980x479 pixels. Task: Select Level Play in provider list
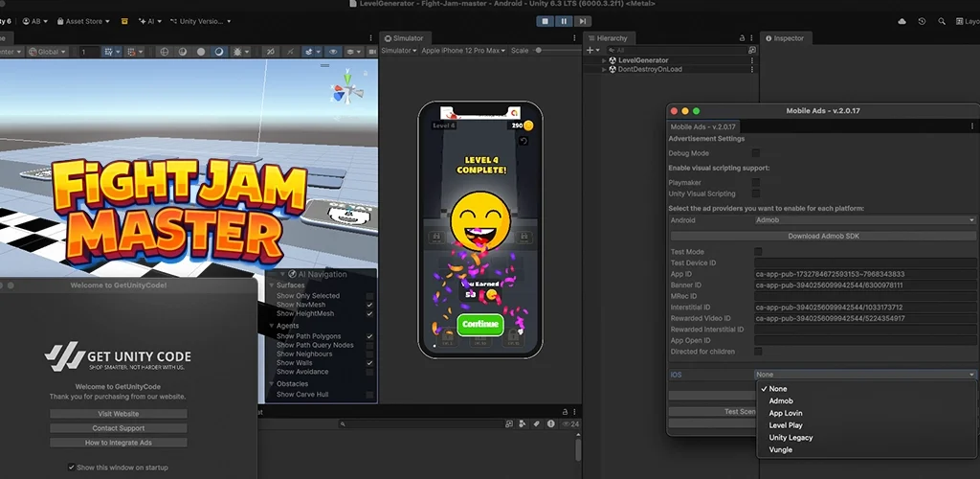coord(786,425)
